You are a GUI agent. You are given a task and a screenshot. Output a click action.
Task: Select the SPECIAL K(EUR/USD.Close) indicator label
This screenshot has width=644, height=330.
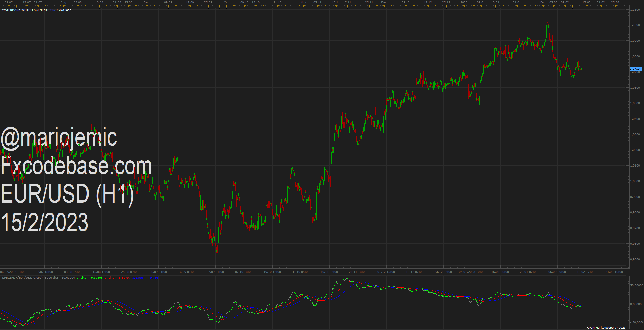tap(22, 278)
